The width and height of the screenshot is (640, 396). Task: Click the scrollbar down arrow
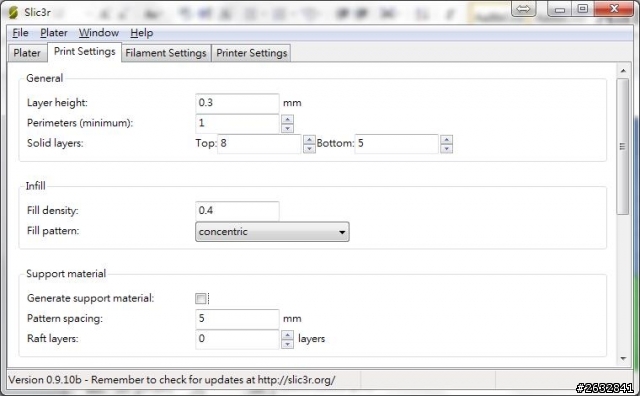623,359
